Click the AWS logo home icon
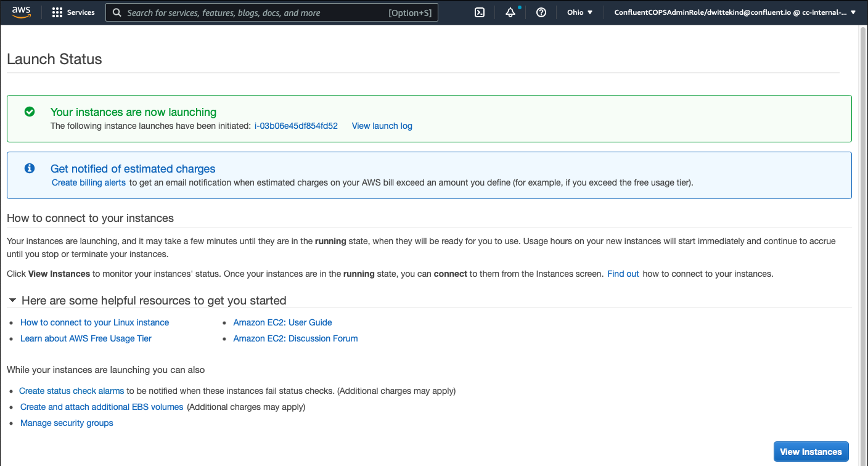868x466 pixels. (21, 12)
